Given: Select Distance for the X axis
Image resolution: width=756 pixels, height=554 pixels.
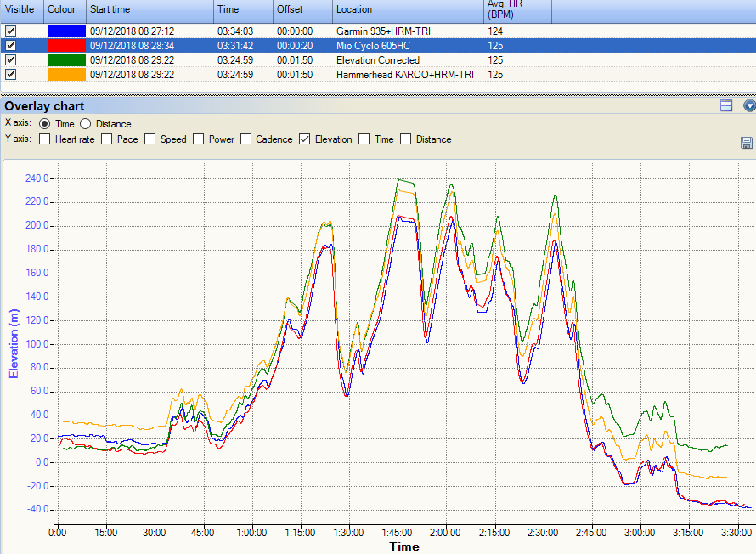Looking at the screenshot, I should coord(85,124).
